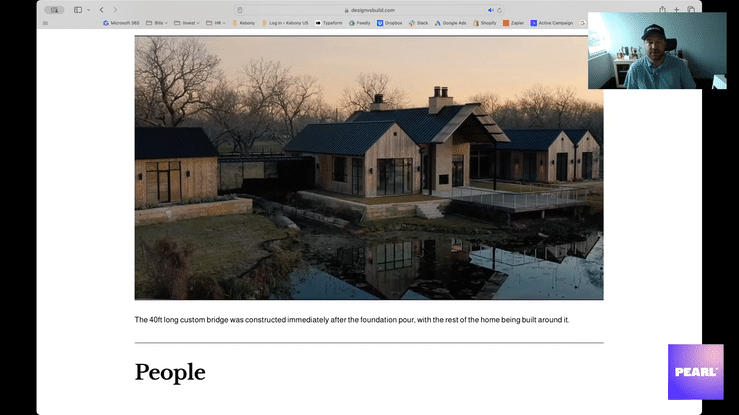Reload the page with the refresh icon

pyautogui.click(x=500, y=10)
